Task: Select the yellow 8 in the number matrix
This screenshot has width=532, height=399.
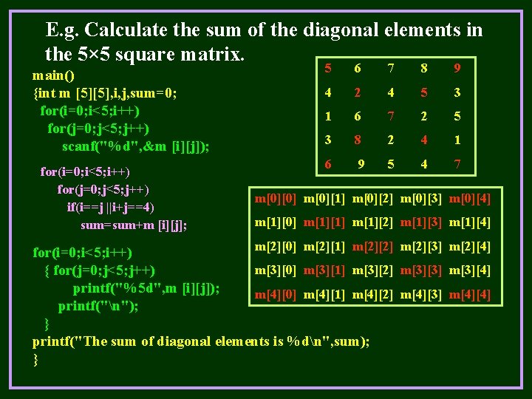Action: pyautogui.click(x=424, y=68)
